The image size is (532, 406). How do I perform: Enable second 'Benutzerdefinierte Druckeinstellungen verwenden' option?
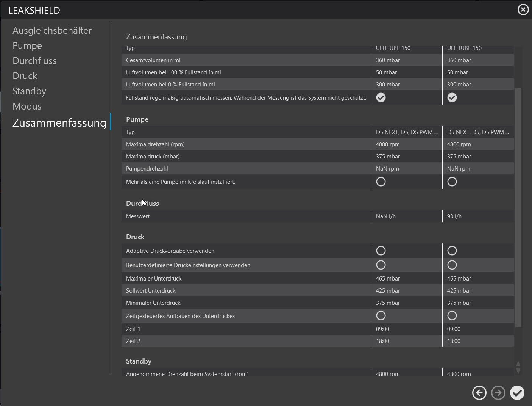point(452,265)
